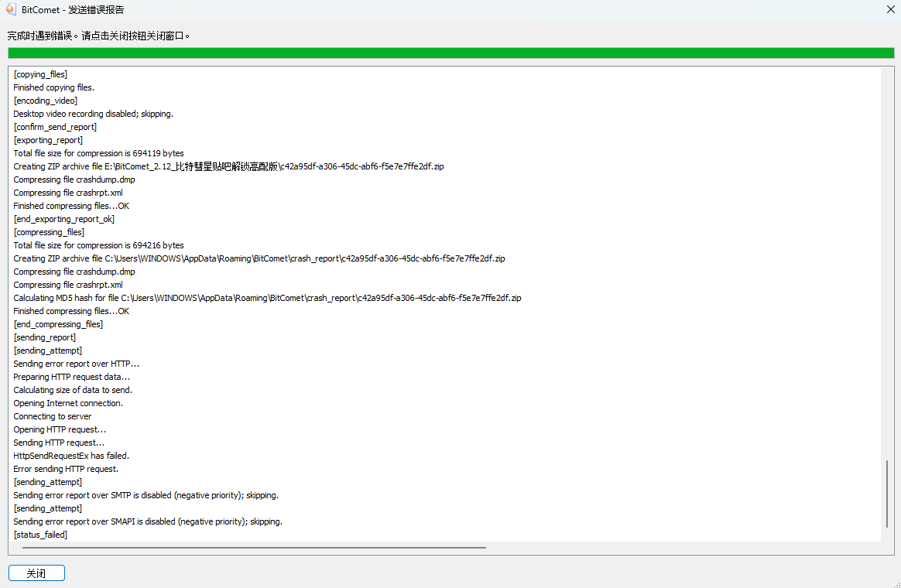Click the '[compressing_files]' log line
The width and height of the screenshot is (901, 588).
[49, 233]
